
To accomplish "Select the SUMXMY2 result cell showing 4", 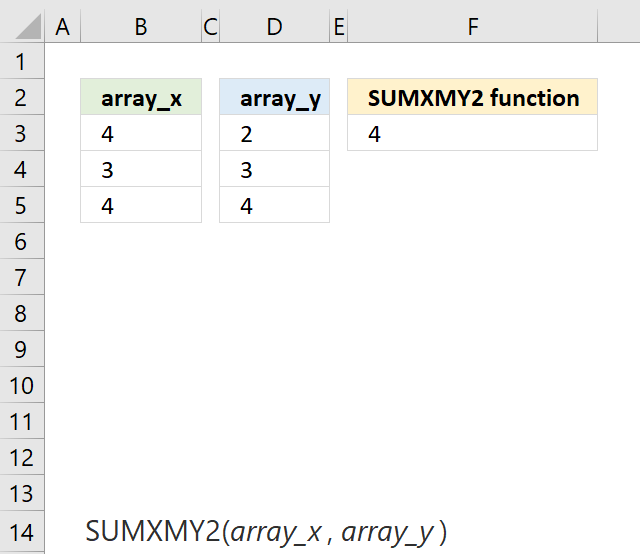I will pyautogui.click(x=472, y=133).
